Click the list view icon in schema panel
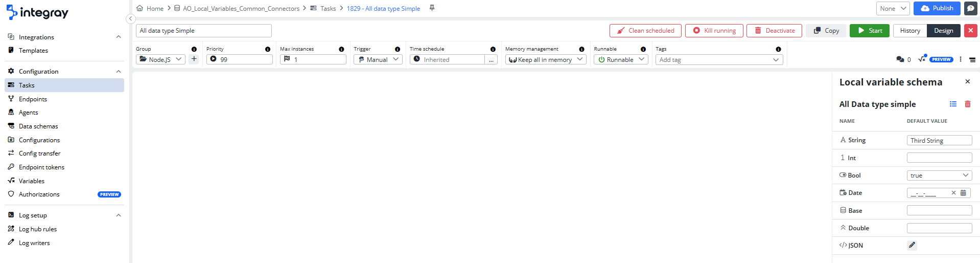980x263 pixels. coord(953,104)
